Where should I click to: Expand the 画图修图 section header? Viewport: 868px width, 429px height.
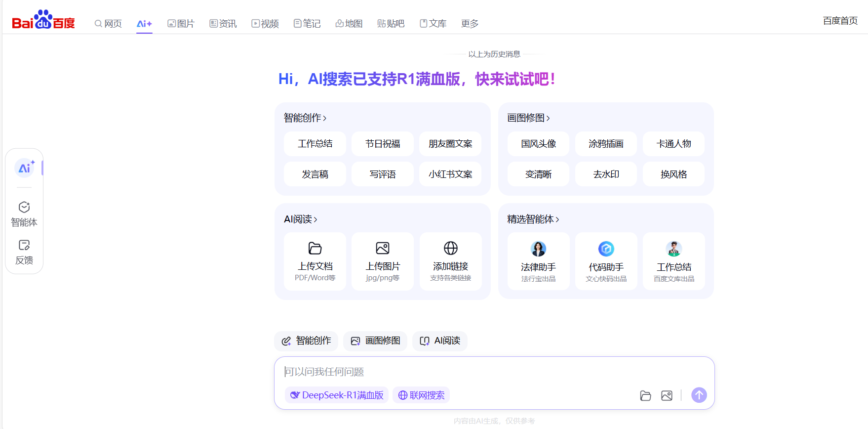pos(528,118)
